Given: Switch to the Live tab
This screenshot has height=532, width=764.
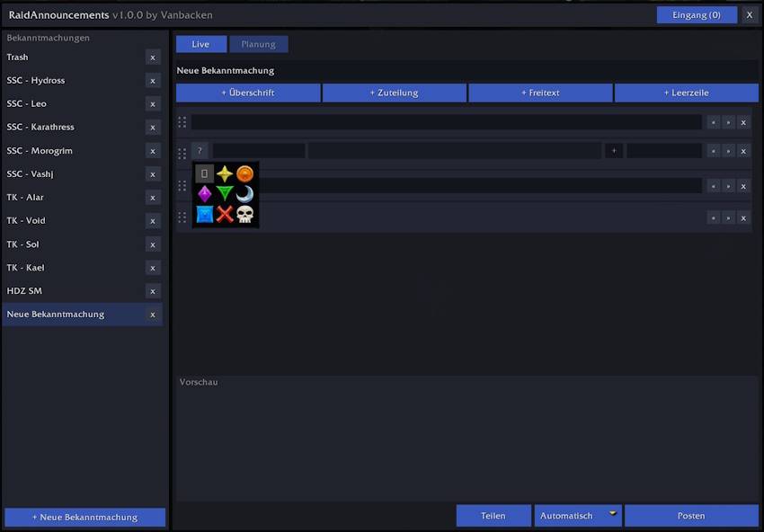Looking at the screenshot, I should point(200,44).
